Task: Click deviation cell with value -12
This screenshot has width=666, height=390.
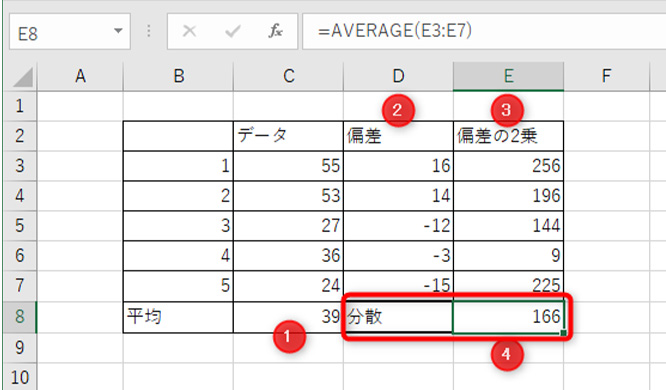Action: (398, 226)
